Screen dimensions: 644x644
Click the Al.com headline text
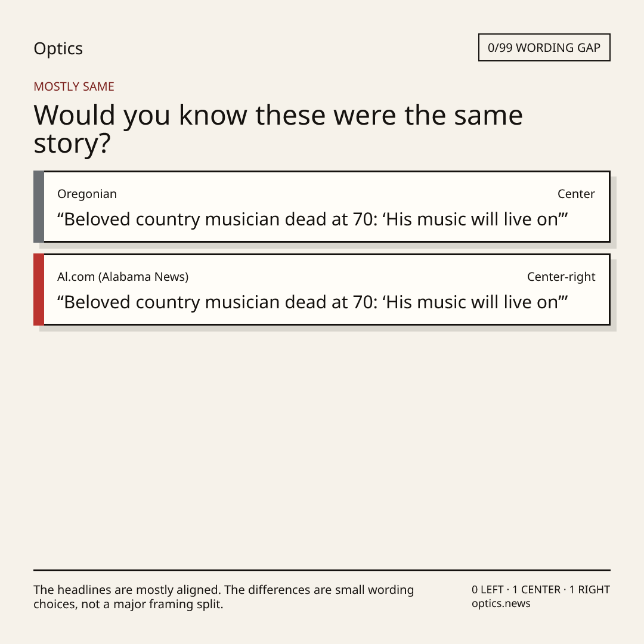pos(312,302)
